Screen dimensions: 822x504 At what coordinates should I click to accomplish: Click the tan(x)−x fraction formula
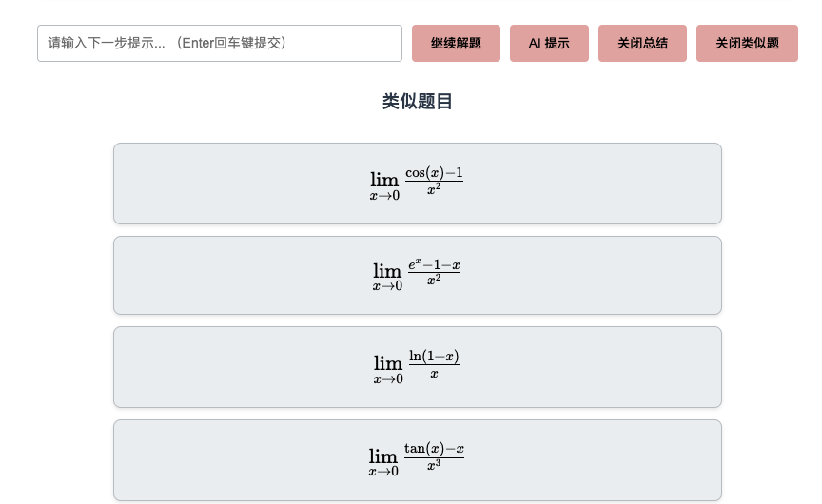click(x=434, y=457)
